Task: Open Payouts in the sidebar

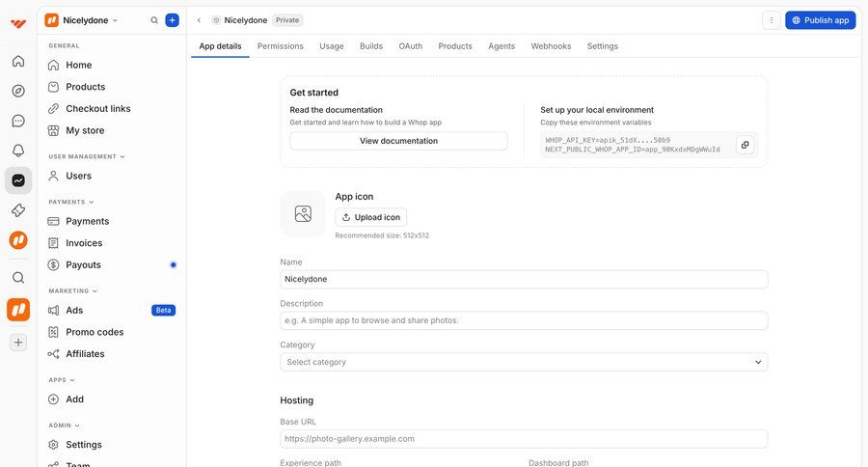Action: point(83,264)
